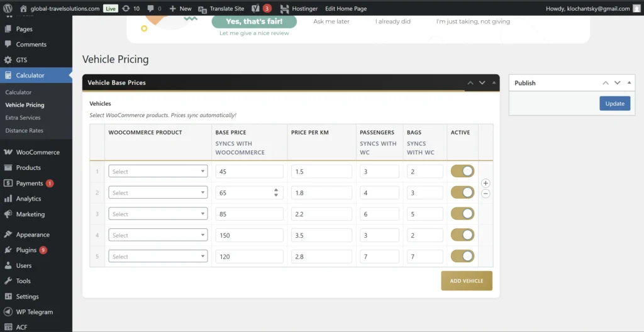
Task: Click the minus icon to remove row
Action: click(x=486, y=194)
